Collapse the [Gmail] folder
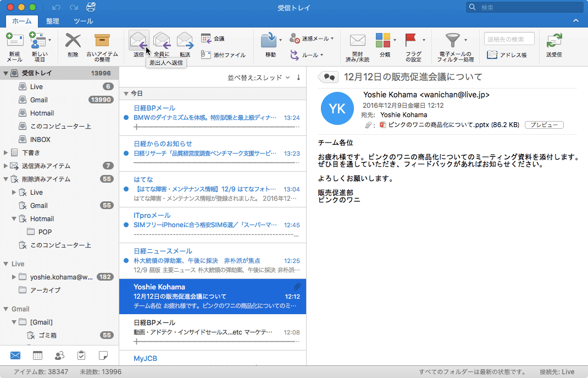Viewport: 588px width, 378px height. (14, 322)
